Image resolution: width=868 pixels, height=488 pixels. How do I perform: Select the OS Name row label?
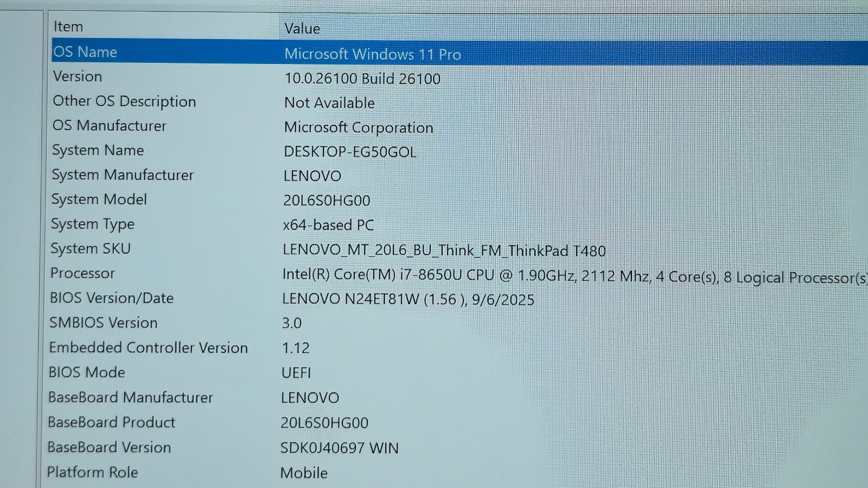pos(85,52)
